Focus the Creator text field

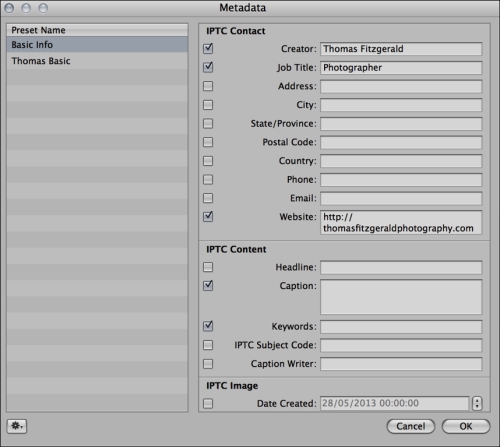coord(401,49)
